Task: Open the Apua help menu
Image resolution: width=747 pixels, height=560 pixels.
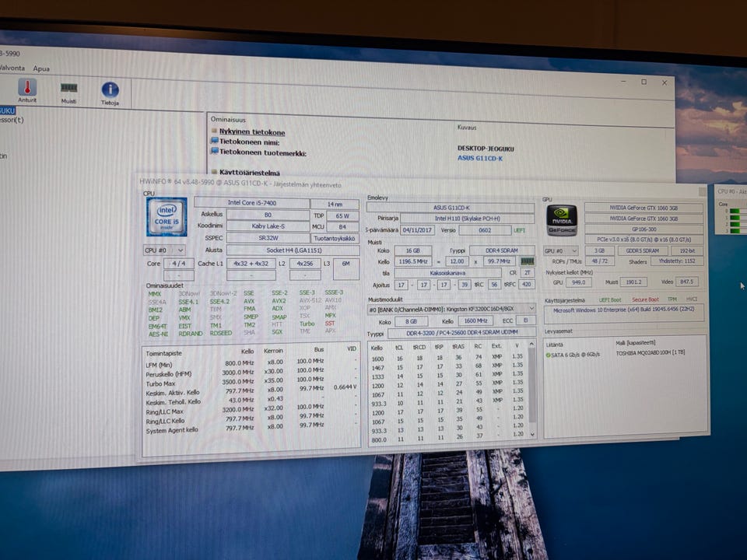Action: click(x=41, y=68)
